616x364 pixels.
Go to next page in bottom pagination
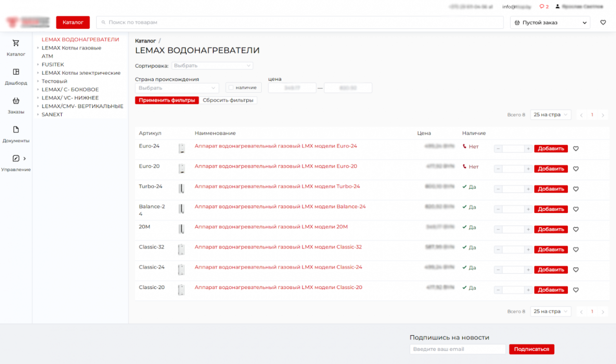tap(603, 312)
